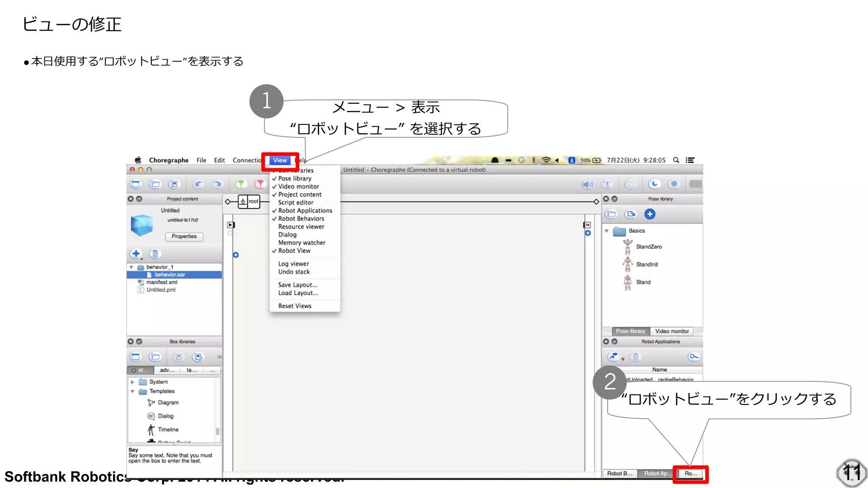The image size is (868, 488).
Task: Click the blue plus in Project content
Action: click(x=136, y=254)
